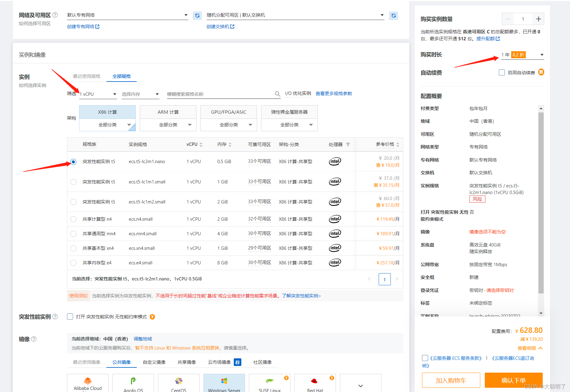570x392 pixels.
Task: Select the ecs.e4.small radio button
Action: pos(73,263)
